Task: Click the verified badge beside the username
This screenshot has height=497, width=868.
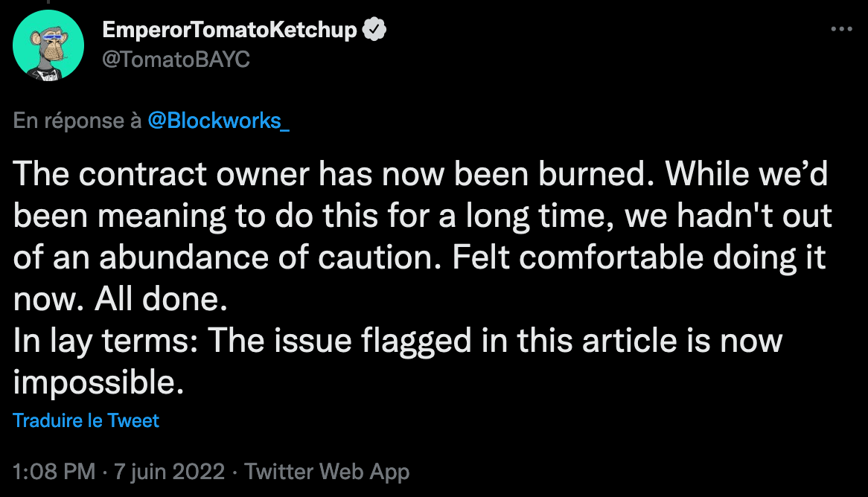Action: 374,31
